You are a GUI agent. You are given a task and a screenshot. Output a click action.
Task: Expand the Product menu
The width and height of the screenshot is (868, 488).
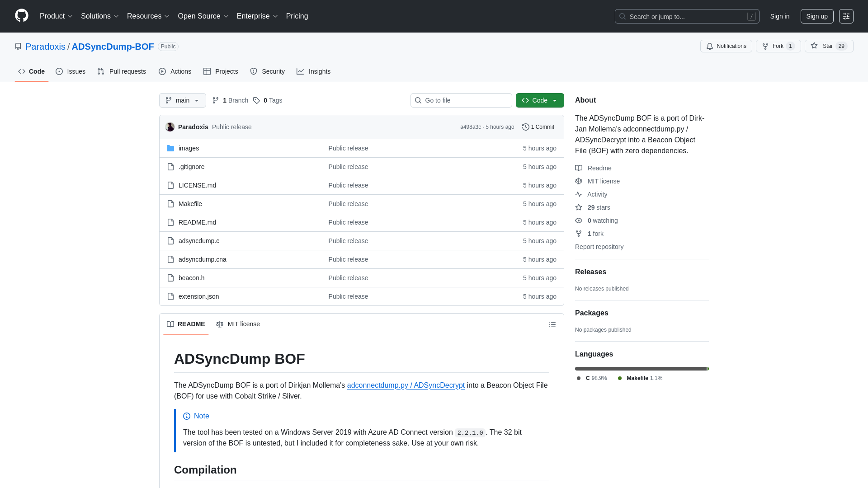pyautogui.click(x=56, y=16)
